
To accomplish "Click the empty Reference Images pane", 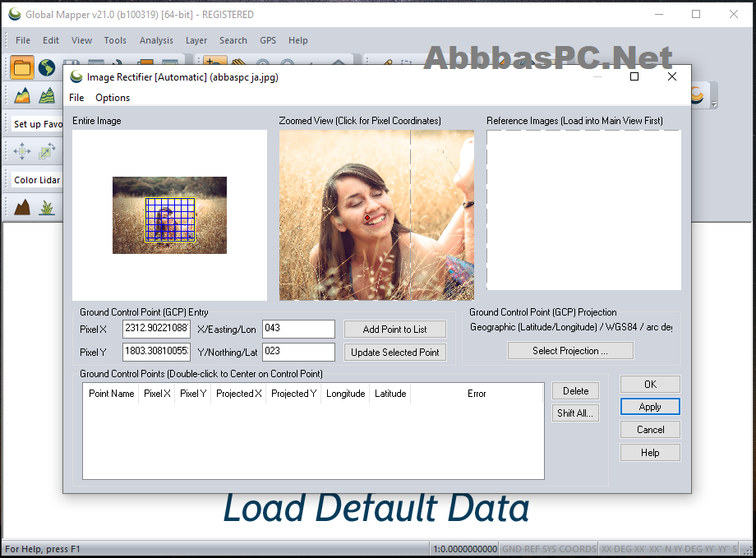I will 583,210.
